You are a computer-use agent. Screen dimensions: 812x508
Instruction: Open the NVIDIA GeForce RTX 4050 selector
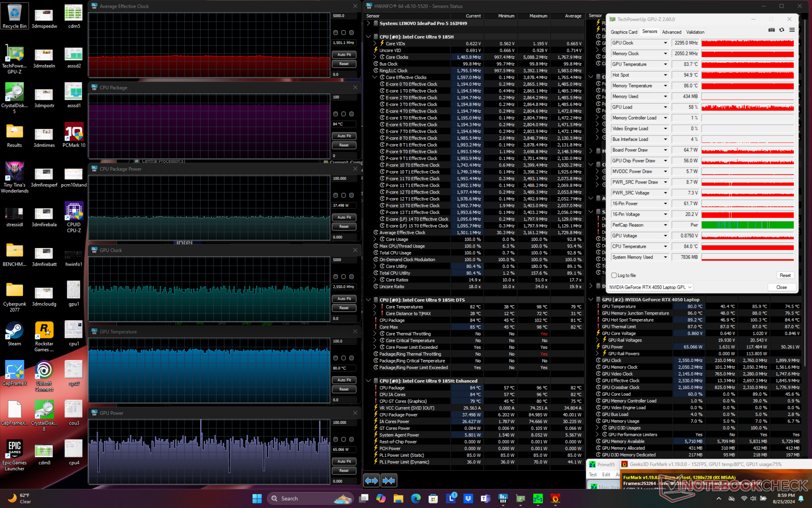click(x=650, y=287)
